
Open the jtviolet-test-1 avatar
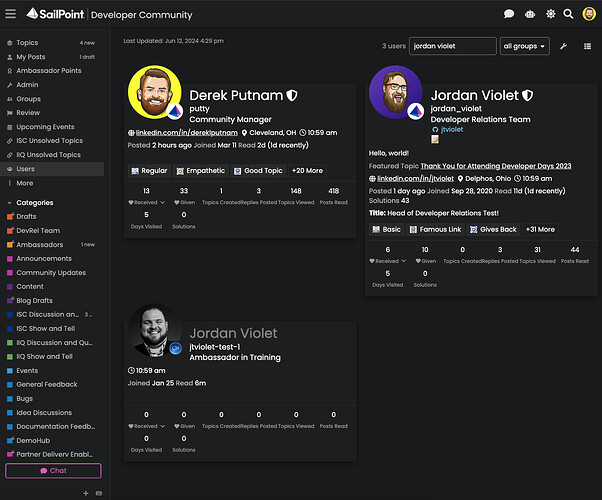[x=154, y=330]
